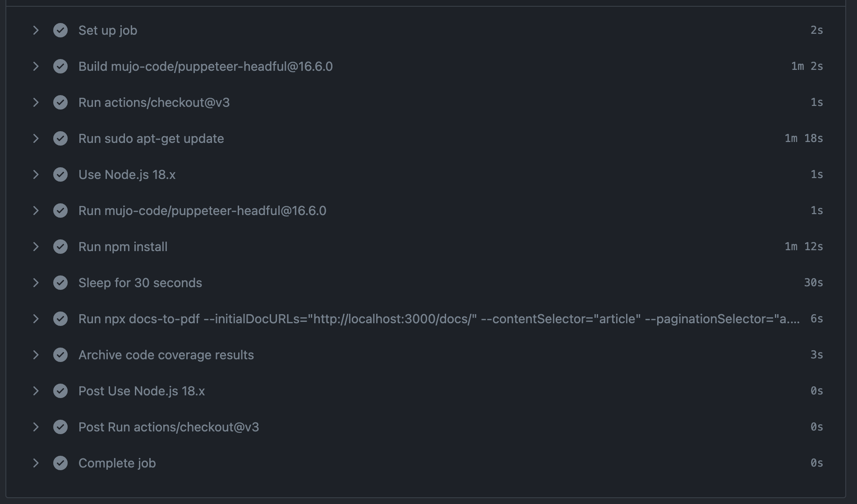
Task: Click the status icon for Build mujo-code/puppeteer-headful@16.6.0
Action: [x=61, y=66]
